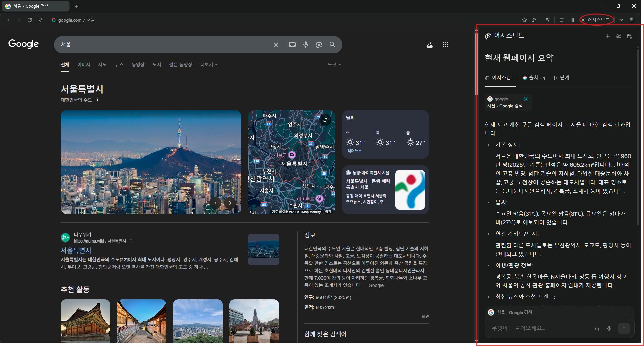
Task: Switch to the 짧은 동영상 tab
Action: point(181,65)
